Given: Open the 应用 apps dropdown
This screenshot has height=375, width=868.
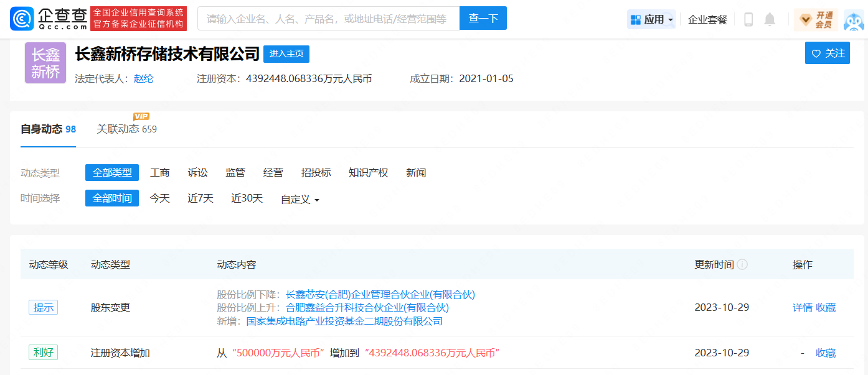Looking at the screenshot, I should coord(651,19).
